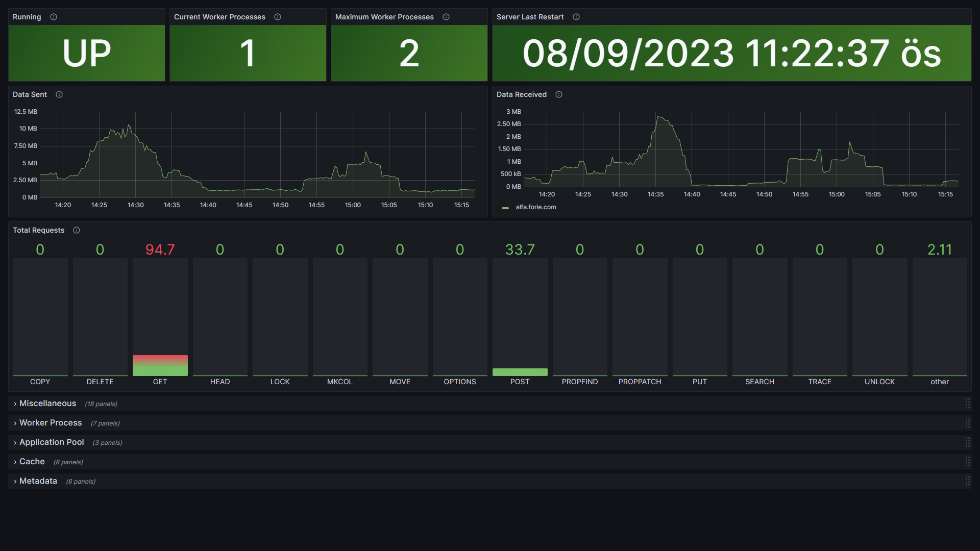Open the Total Requests panel title menu
The height and width of the screenshot is (551, 980).
tap(38, 230)
